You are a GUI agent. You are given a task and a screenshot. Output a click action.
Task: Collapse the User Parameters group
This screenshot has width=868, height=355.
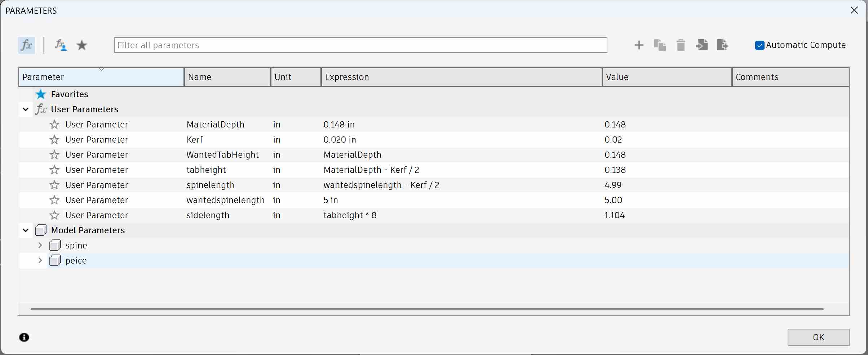[x=26, y=109]
